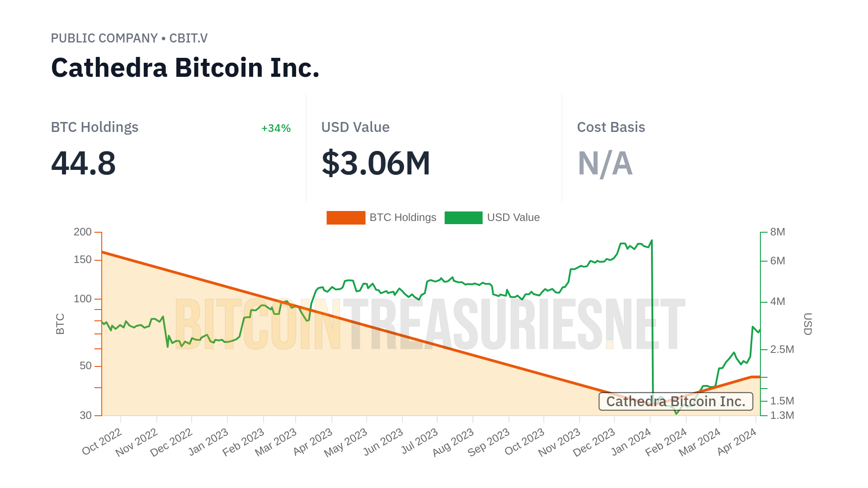The height and width of the screenshot is (488, 868).
Task: Toggle the BTC Holdings legend label
Action: pyautogui.click(x=403, y=217)
